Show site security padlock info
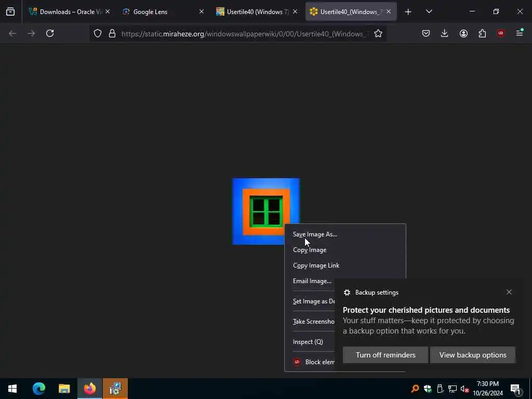 112,34
